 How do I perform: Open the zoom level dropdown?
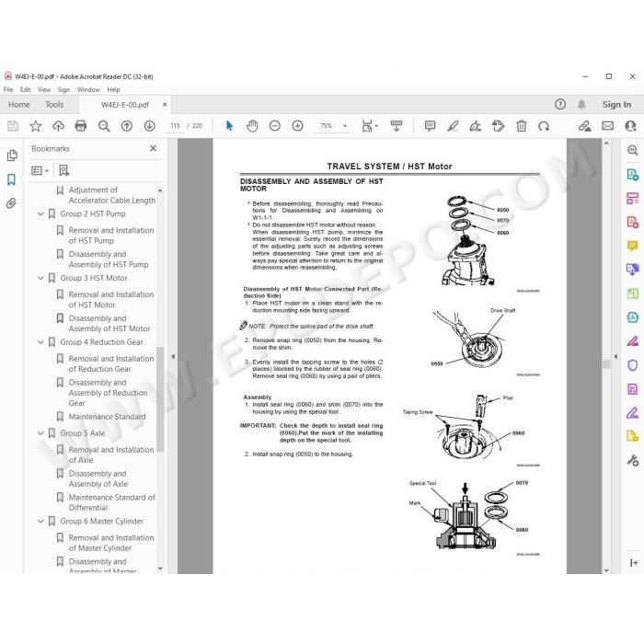click(345, 126)
